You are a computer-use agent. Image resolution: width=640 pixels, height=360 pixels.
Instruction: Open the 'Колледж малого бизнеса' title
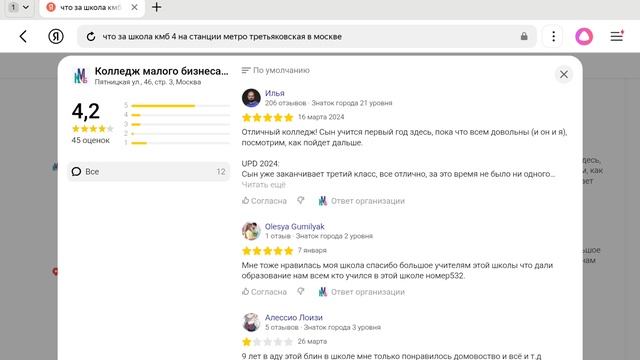[x=162, y=71]
